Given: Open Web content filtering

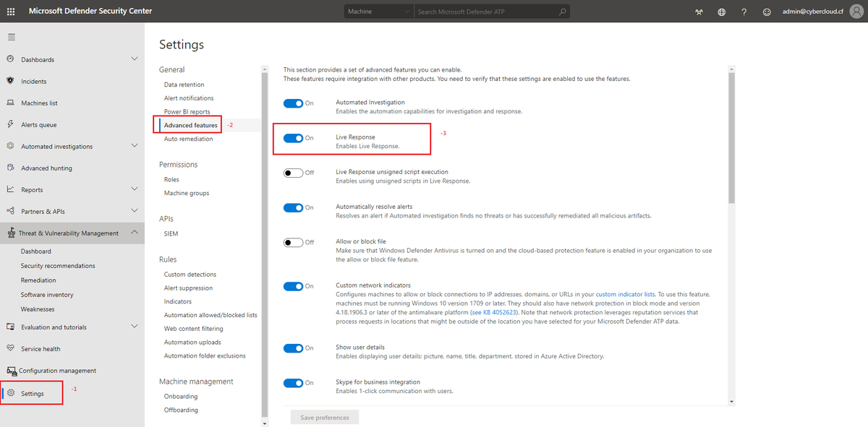Looking at the screenshot, I should (x=193, y=329).
